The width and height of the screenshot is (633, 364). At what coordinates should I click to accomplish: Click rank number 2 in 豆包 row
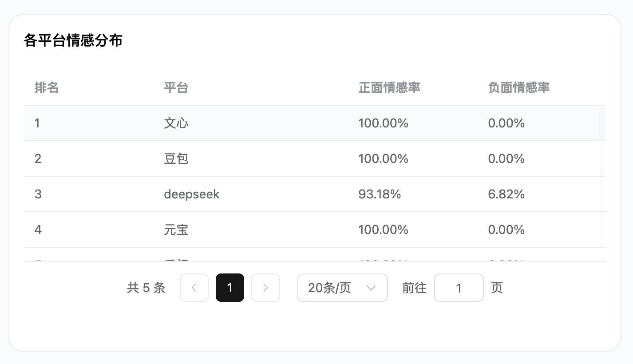(x=38, y=158)
